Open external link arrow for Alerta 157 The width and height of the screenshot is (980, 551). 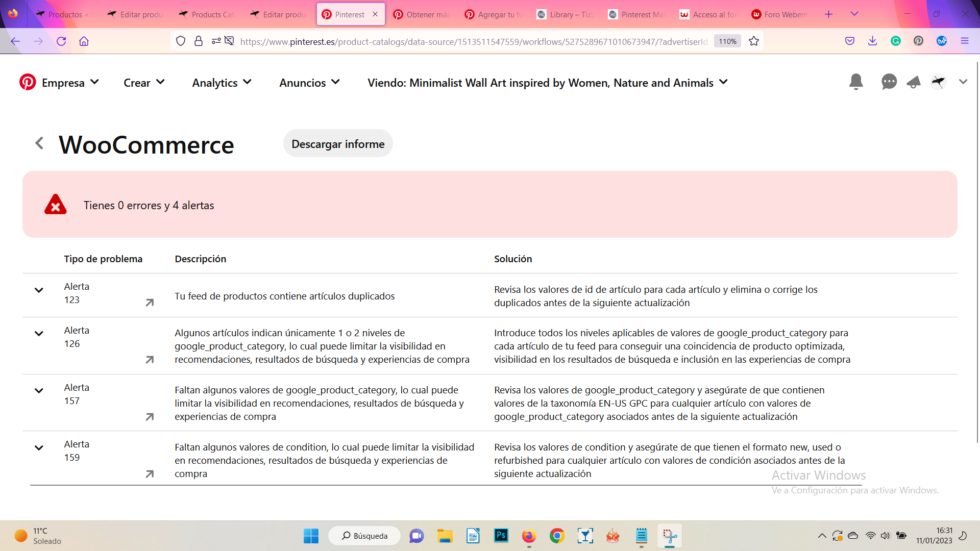click(x=150, y=417)
